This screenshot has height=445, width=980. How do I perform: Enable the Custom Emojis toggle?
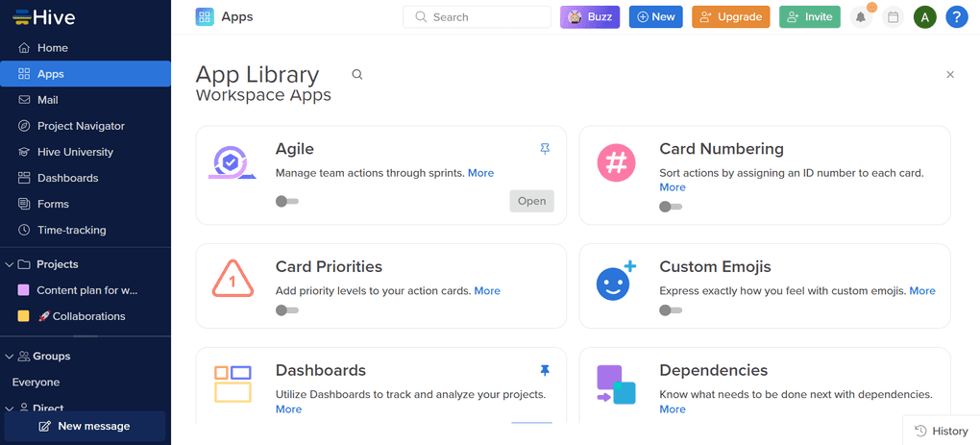pyautogui.click(x=672, y=310)
